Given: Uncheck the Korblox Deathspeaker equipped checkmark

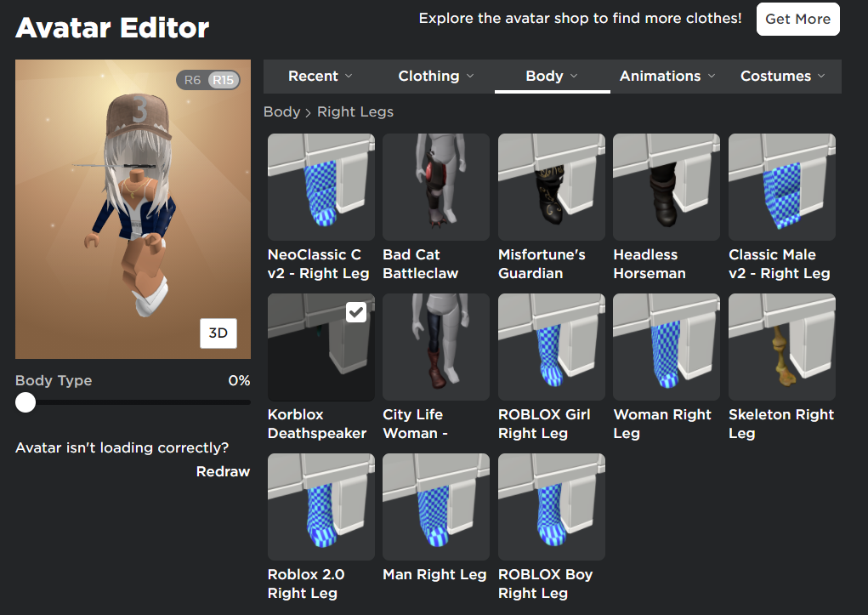Looking at the screenshot, I should [356, 312].
